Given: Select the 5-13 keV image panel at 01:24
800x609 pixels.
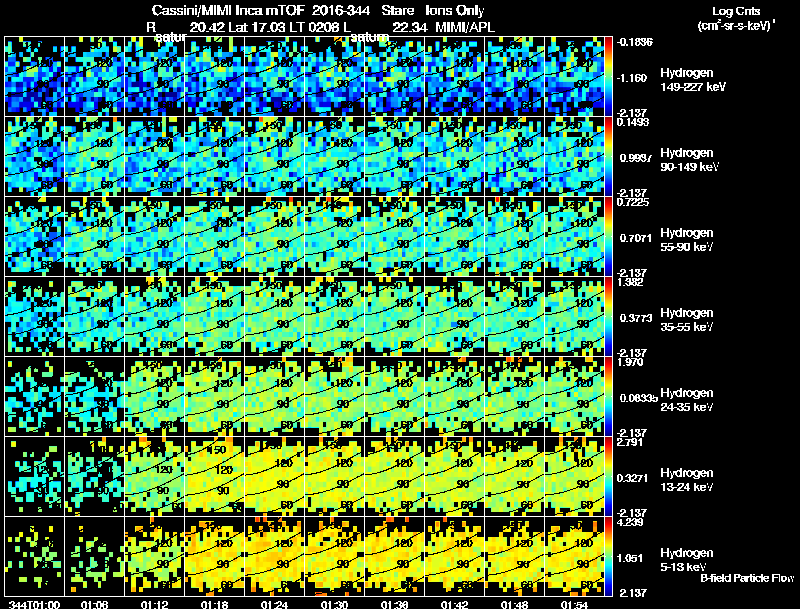Looking at the screenshot, I should pos(275,556).
